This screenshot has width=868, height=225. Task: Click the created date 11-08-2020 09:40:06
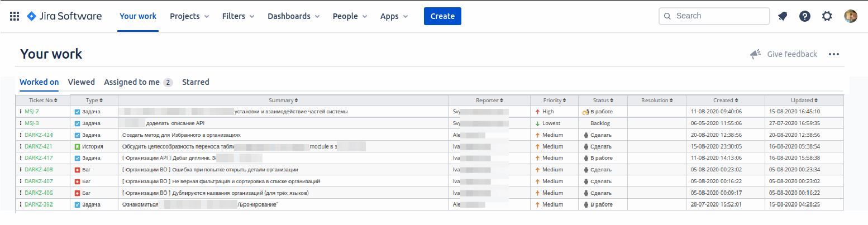[x=716, y=112]
